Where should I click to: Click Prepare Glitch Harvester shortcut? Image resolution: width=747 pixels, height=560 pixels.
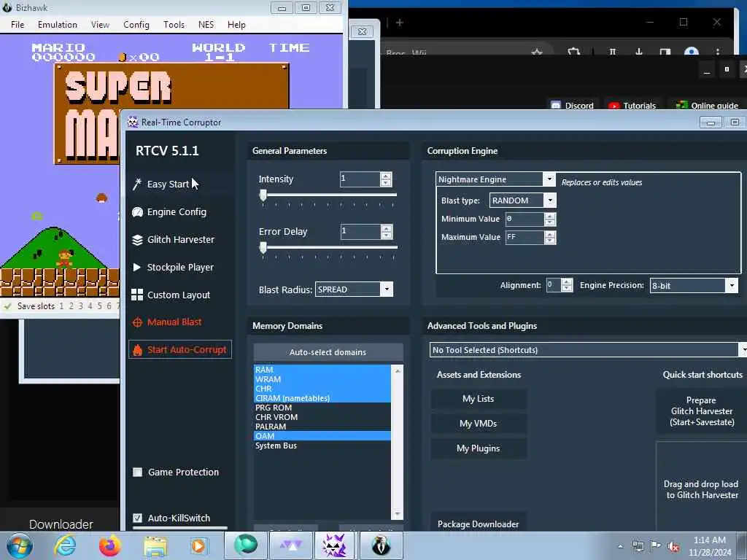pyautogui.click(x=702, y=411)
